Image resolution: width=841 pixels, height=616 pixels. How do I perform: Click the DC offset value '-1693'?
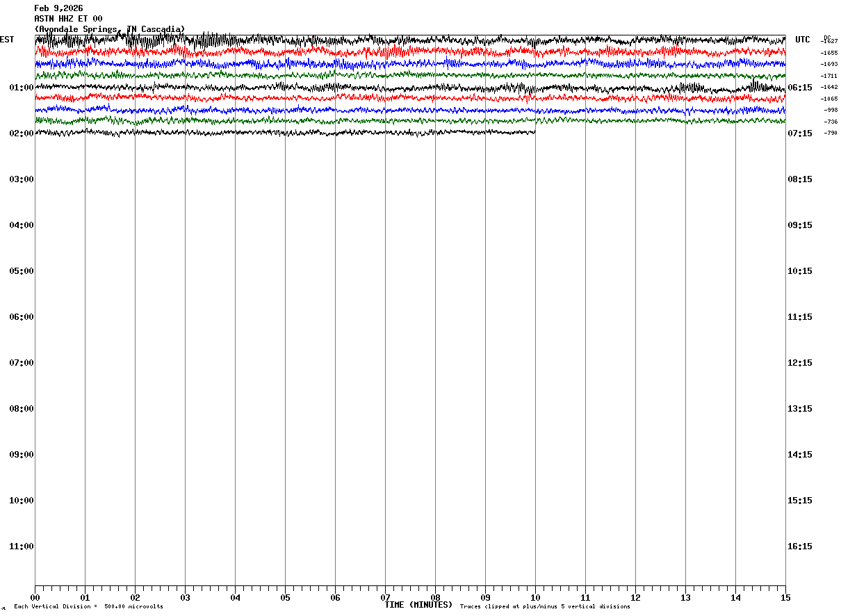point(829,64)
